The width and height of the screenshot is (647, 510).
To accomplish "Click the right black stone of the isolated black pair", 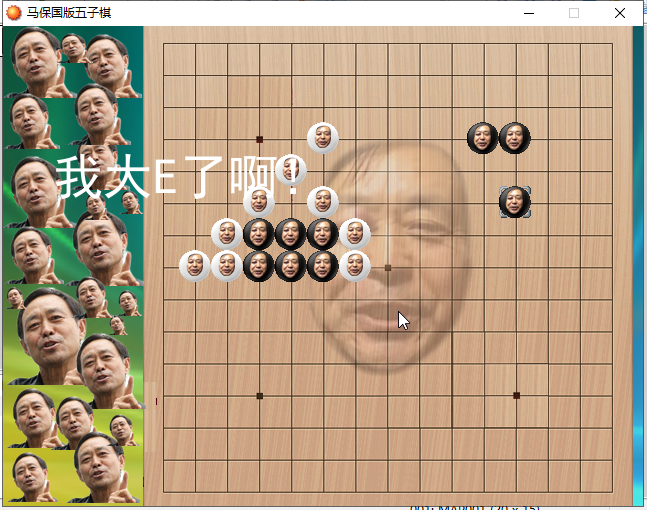I will point(515,138).
